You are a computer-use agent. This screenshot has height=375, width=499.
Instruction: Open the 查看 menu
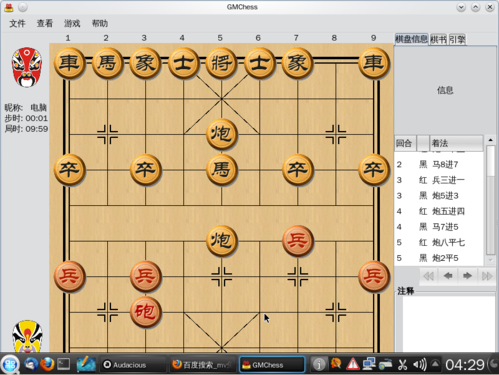[x=45, y=23]
